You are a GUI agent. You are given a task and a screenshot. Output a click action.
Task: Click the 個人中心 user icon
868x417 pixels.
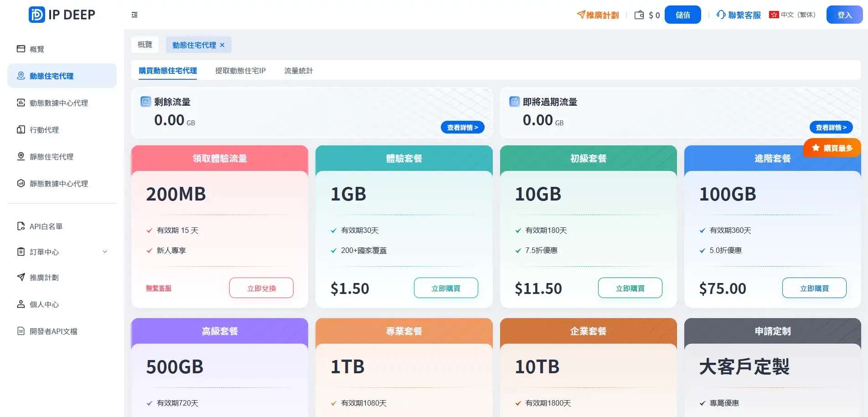coord(21,304)
